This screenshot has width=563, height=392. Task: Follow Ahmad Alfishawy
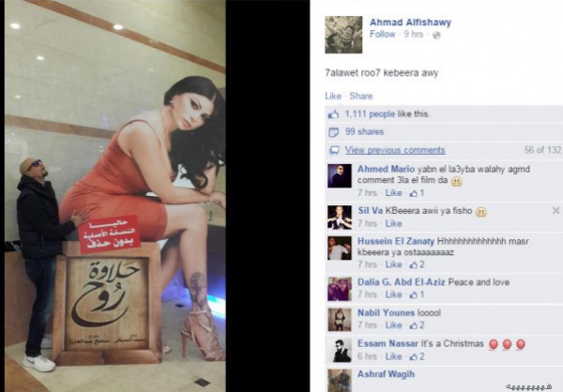point(383,34)
